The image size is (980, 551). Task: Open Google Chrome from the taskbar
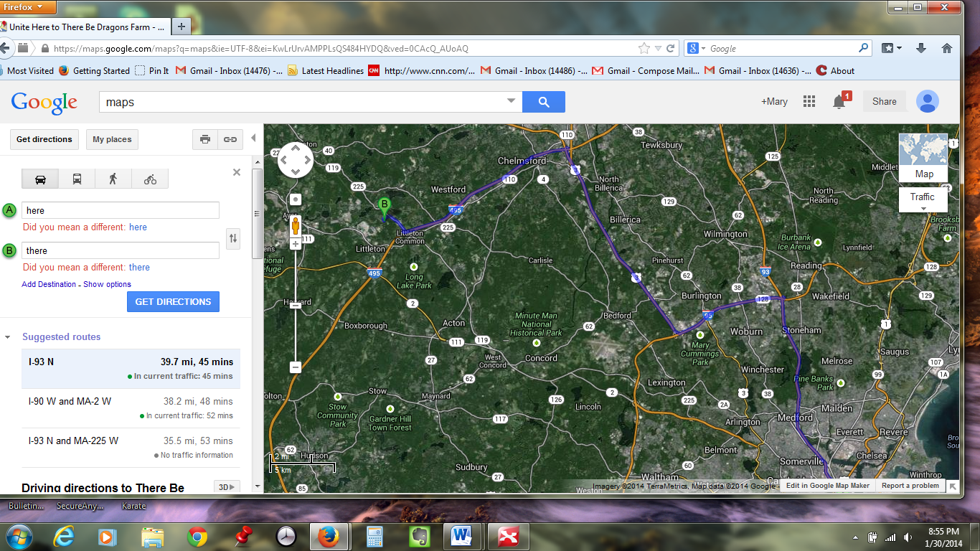[197, 536]
